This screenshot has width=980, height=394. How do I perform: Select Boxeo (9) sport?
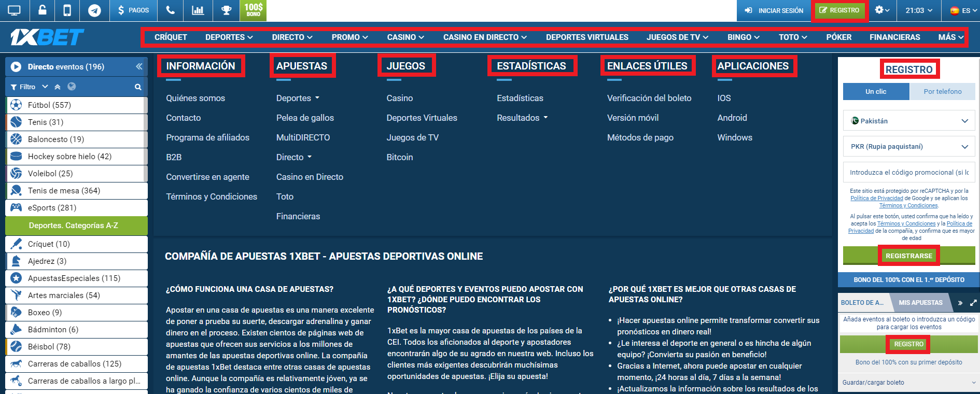pos(76,312)
